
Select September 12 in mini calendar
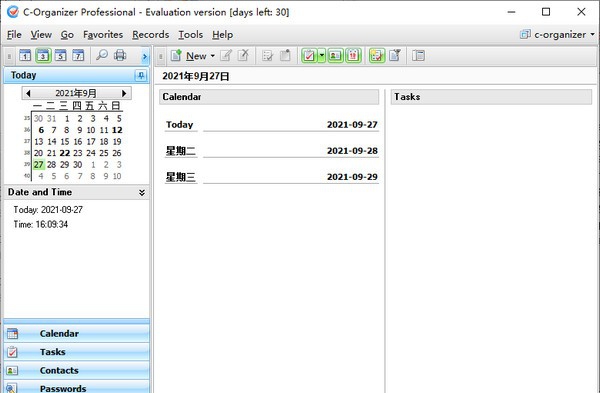[117, 130]
